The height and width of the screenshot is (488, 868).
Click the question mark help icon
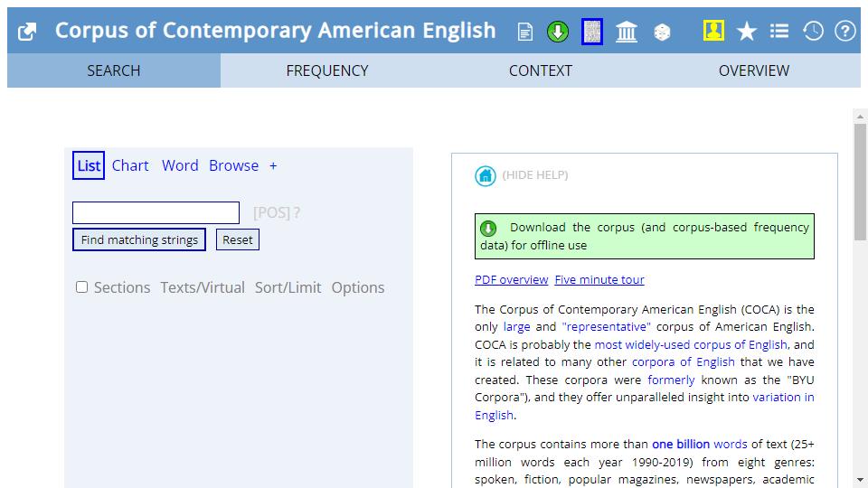845,32
